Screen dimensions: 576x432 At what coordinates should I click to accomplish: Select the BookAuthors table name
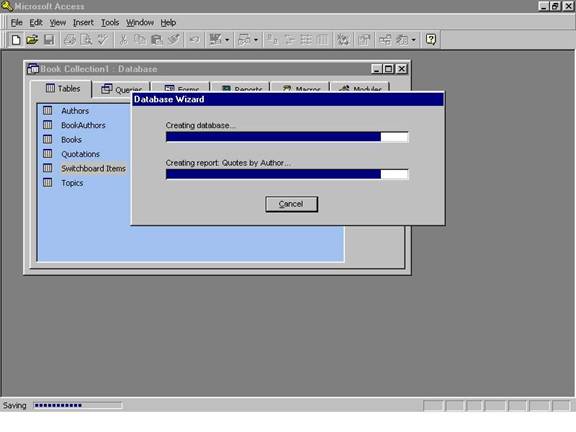83,125
